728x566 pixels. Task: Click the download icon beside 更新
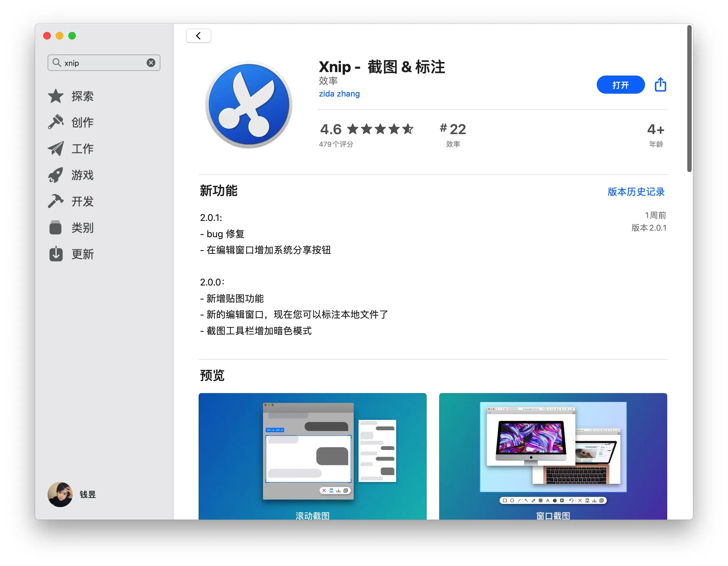(x=56, y=254)
